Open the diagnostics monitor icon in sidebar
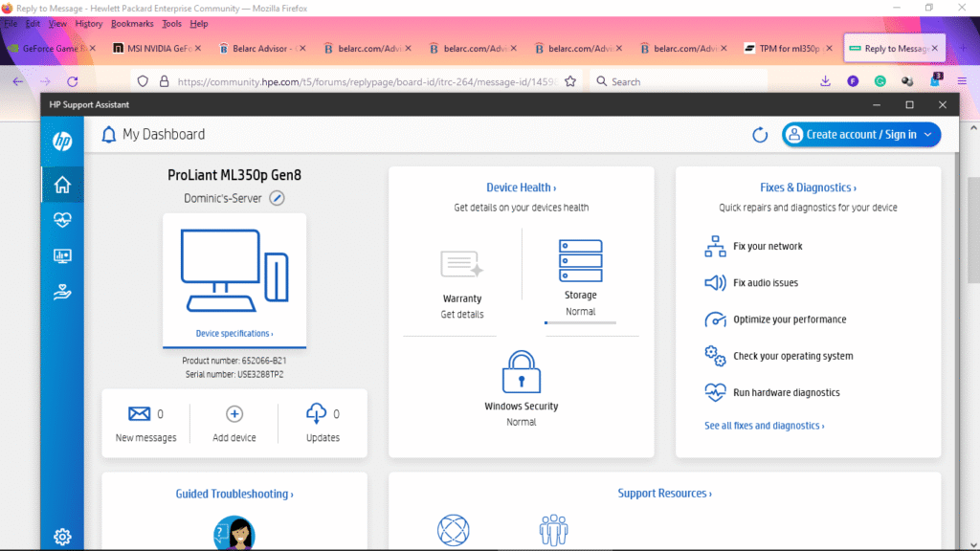 [62, 256]
